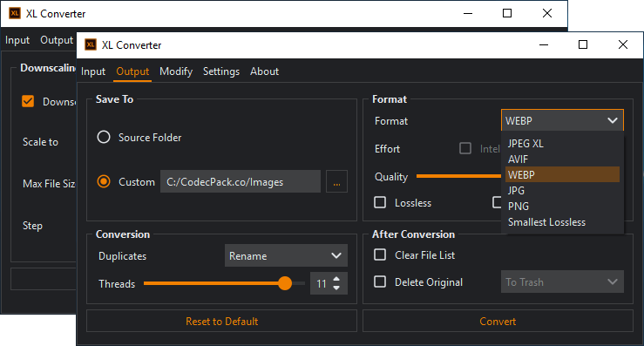The height and width of the screenshot is (346, 644).
Task: Browse for folder with the ... button
Action: pos(336,181)
